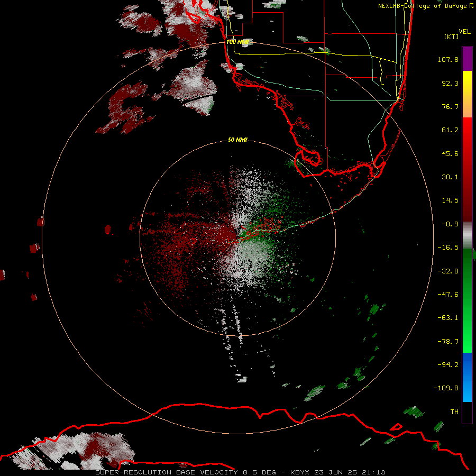Screen dimensions: 476x476
Task: Click the [KT] units label
Action: click(x=452, y=36)
